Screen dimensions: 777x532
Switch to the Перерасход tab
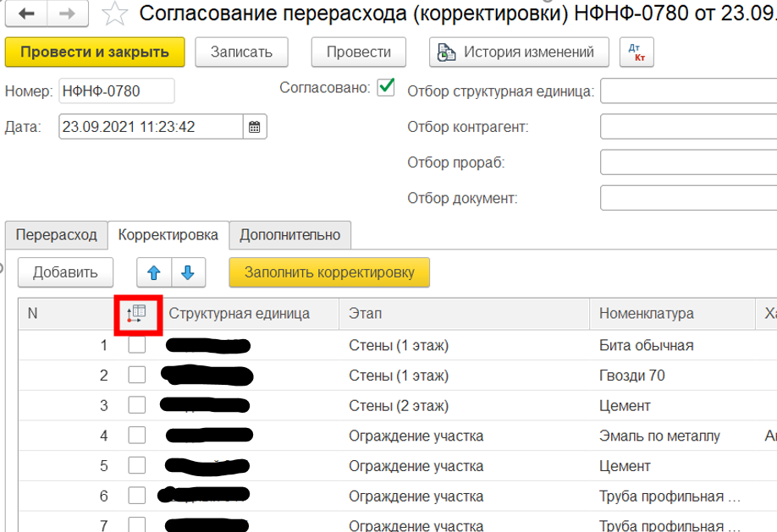tap(56, 235)
